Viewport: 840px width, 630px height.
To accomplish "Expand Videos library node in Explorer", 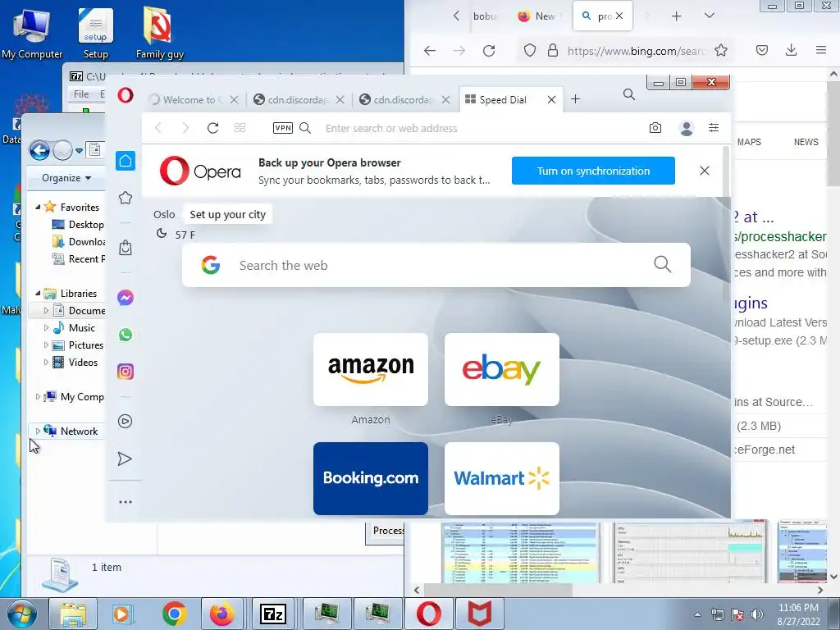I will tap(46, 362).
